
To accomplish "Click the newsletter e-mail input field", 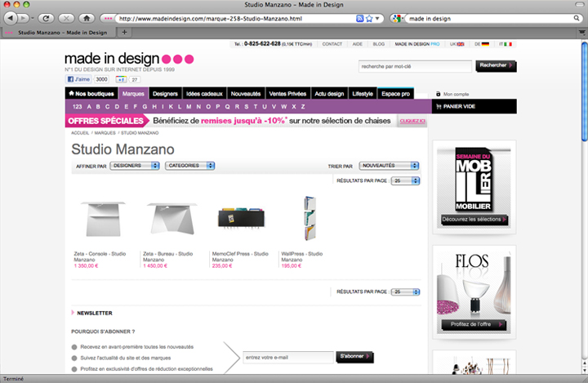I will (288, 358).
